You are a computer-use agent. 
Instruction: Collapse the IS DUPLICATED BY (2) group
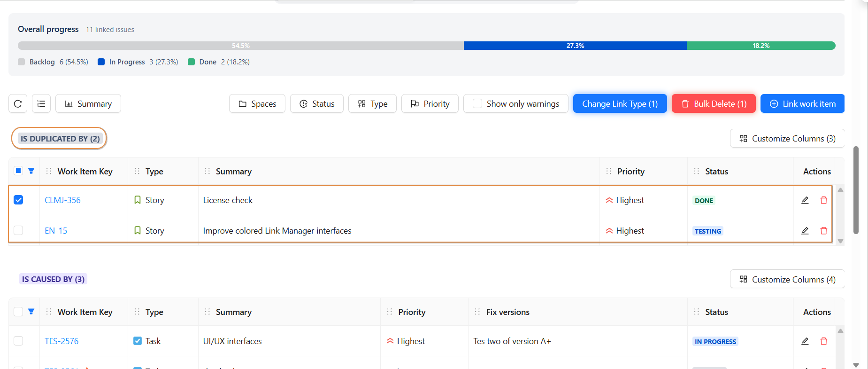tap(60, 139)
